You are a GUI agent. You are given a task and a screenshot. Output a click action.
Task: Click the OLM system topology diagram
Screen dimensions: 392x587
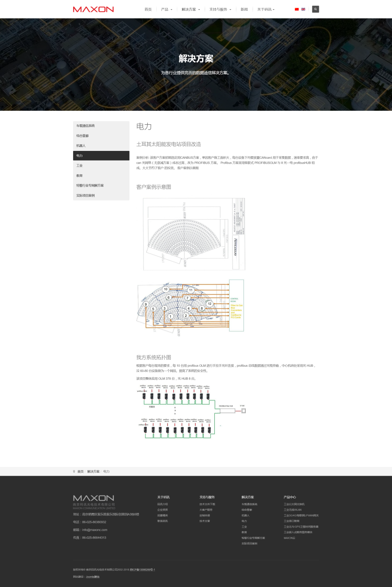[192, 410]
